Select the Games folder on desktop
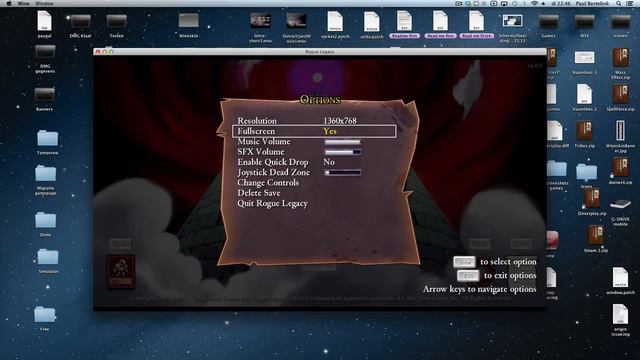Image resolution: width=640 pixels, height=360 pixels. coord(548,21)
